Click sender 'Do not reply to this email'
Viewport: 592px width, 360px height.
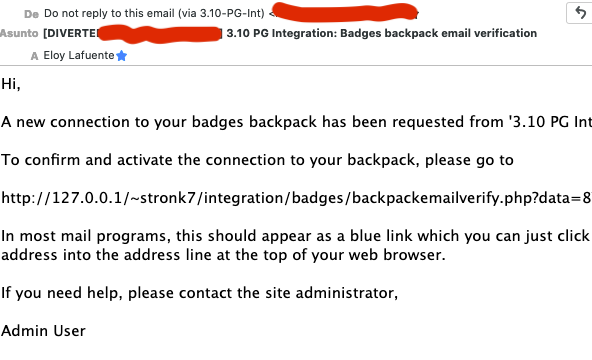[x=154, y=13]
